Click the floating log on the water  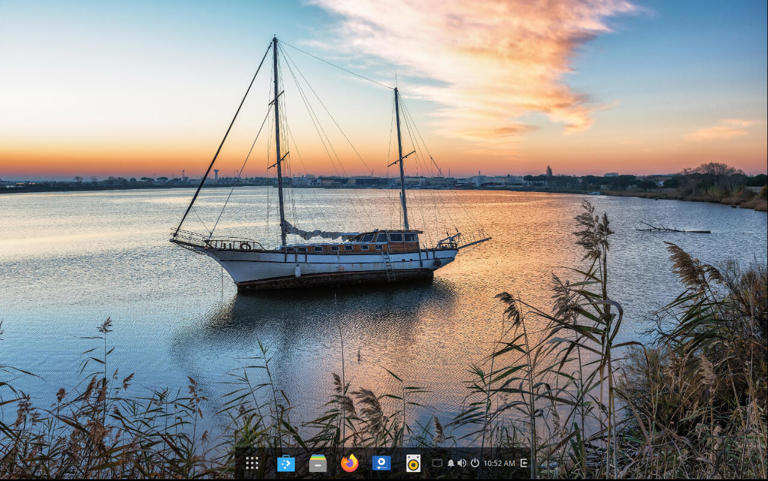pos(672,229)
